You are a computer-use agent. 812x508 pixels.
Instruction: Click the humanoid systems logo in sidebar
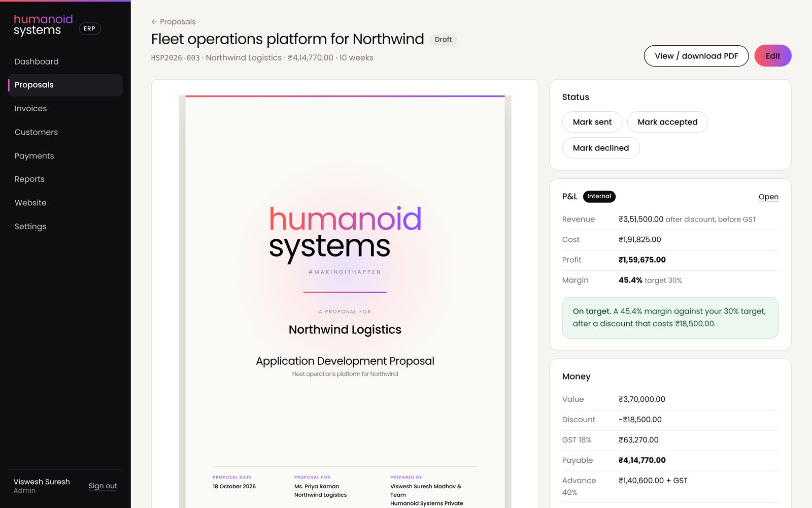click(x=43, y=25)
